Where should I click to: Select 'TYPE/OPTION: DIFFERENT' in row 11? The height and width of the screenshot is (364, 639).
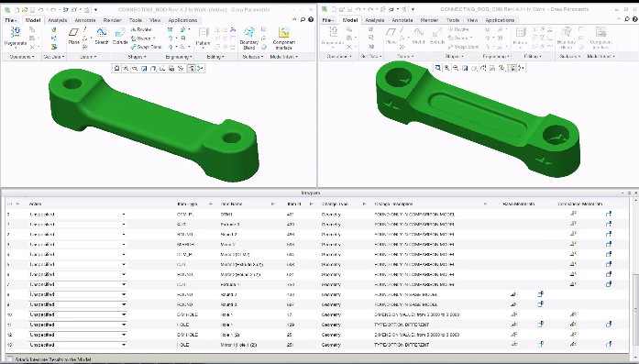(402, 325)
